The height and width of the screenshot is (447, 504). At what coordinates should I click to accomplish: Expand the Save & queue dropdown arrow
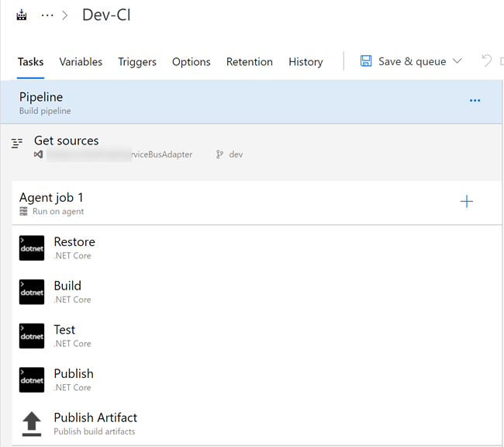tap(457, 61)
